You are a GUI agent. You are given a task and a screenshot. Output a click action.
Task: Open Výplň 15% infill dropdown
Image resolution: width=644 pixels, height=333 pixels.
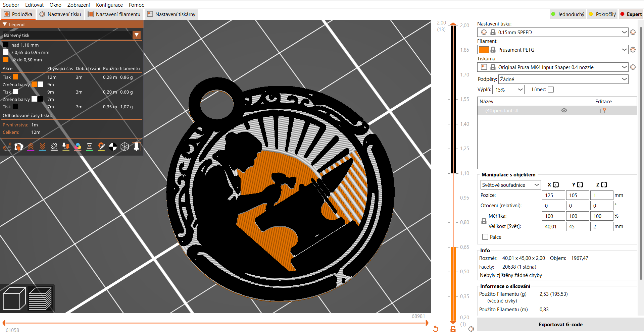coord(508,90)
